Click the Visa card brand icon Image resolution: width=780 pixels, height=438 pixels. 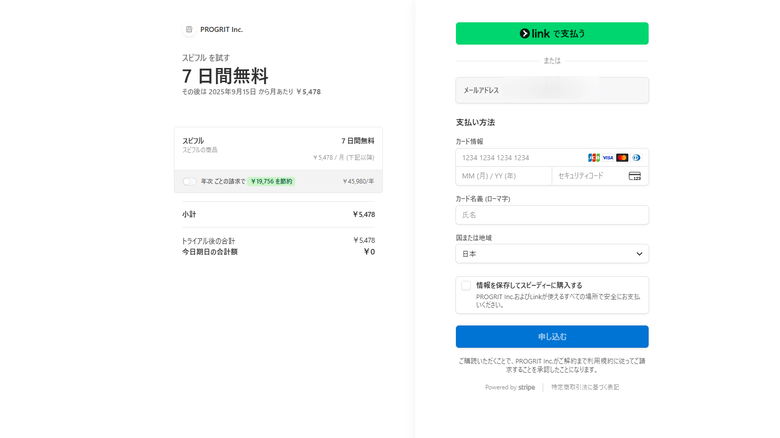coord(608,158)
